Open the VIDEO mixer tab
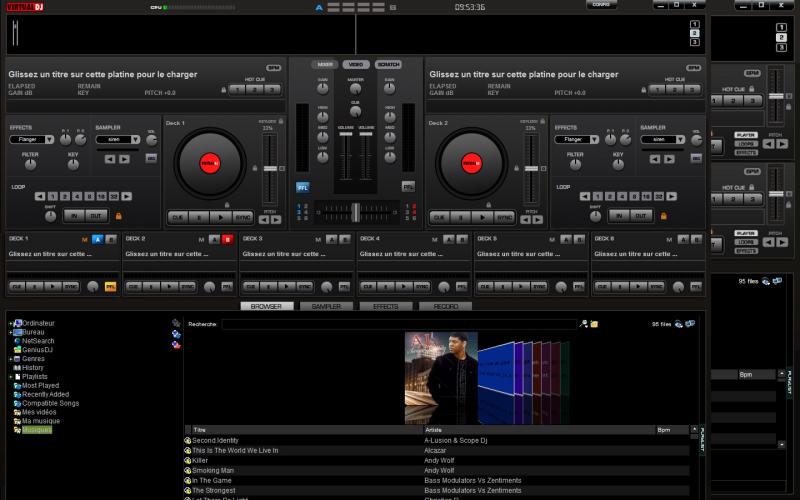The height and width of the screenshot is (500, 800). pyautogui.click(x=355, y=64)
